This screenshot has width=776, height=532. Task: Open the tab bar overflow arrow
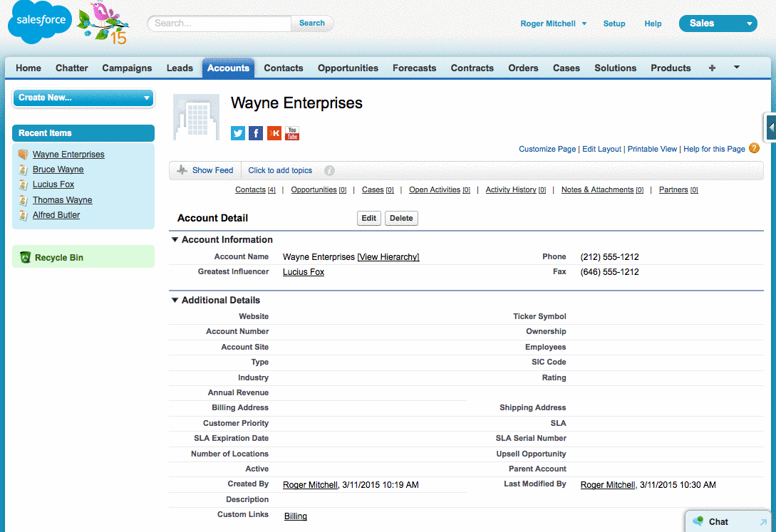coord(736,67)
